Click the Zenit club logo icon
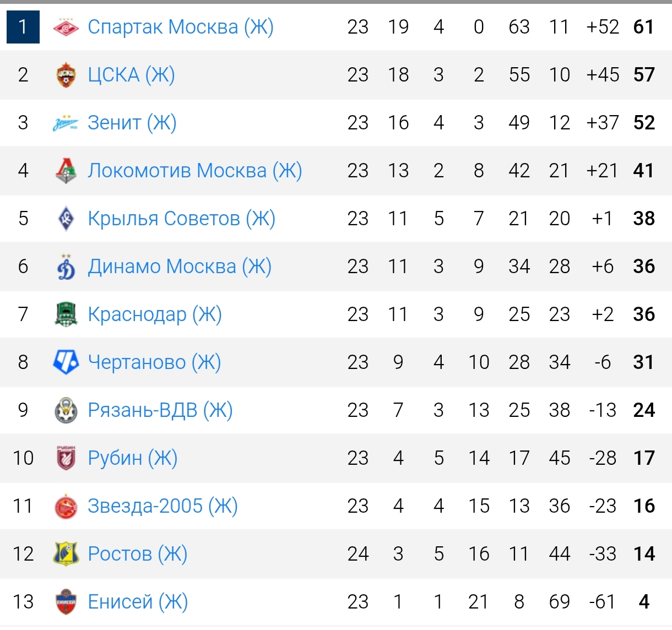672x630 pixels. pos(66,123)
